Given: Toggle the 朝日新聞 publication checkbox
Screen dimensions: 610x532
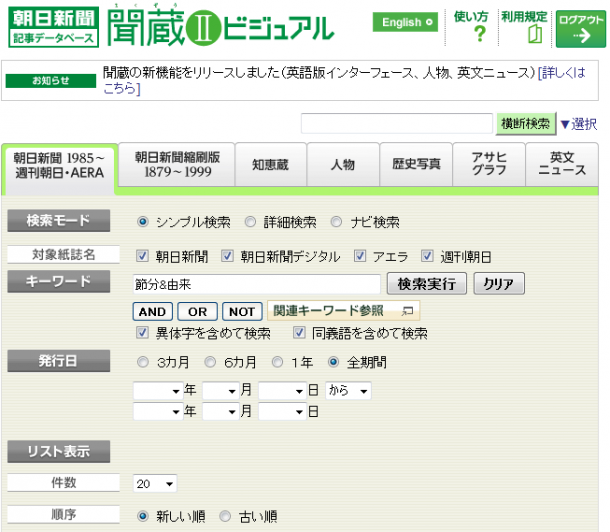Looking at the screenshot, I should coord(142,256).
